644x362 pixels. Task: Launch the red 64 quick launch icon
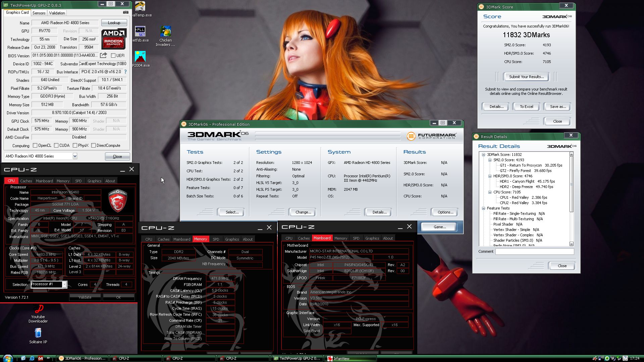point(41,358)
